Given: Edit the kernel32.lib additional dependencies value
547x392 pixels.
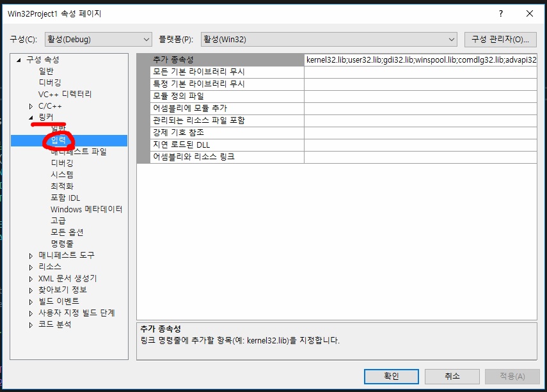Looking at the screenshot, I should [420, 59].
